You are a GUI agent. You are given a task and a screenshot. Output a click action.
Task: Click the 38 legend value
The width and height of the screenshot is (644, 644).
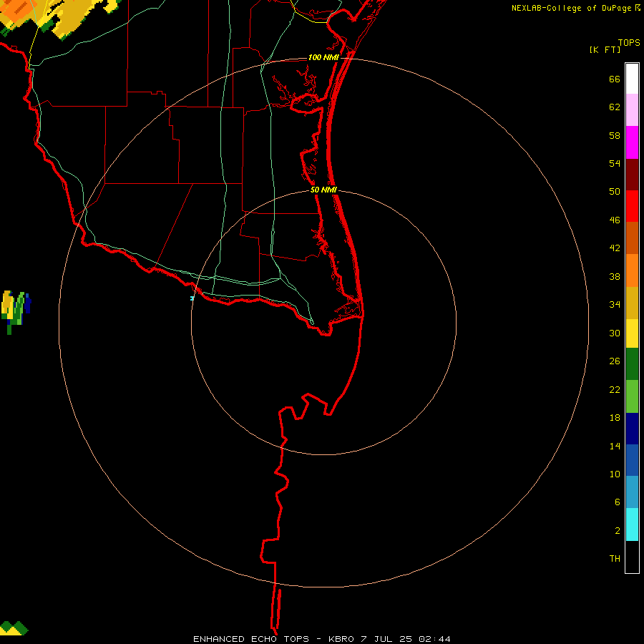(615, 276)
